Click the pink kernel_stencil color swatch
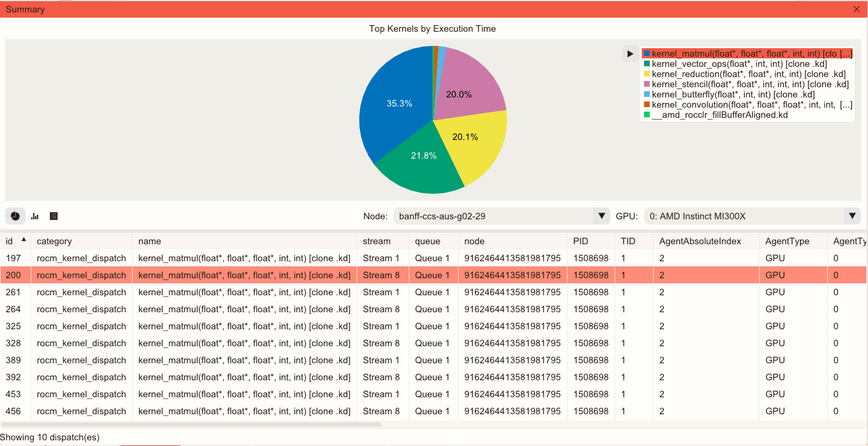 click(647, 84)
